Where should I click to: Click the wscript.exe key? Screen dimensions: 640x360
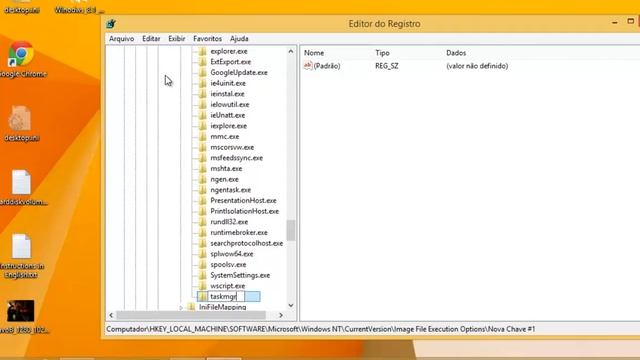point(228,286)
